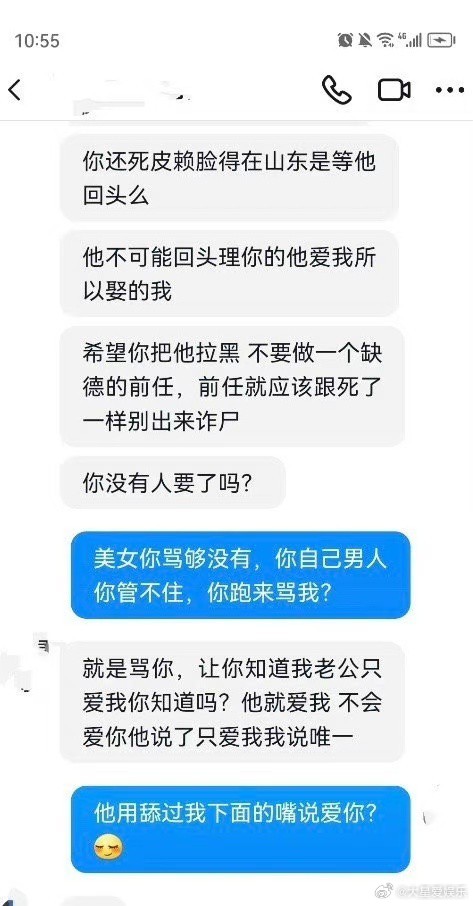Start a video call with camera icon

[394, 90]
